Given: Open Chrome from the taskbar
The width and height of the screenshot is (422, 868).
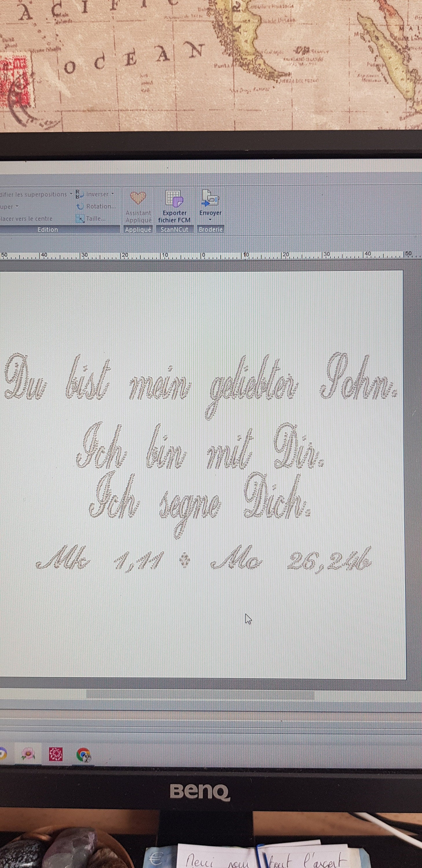Looking at the screenshot, I should point(83,755).
